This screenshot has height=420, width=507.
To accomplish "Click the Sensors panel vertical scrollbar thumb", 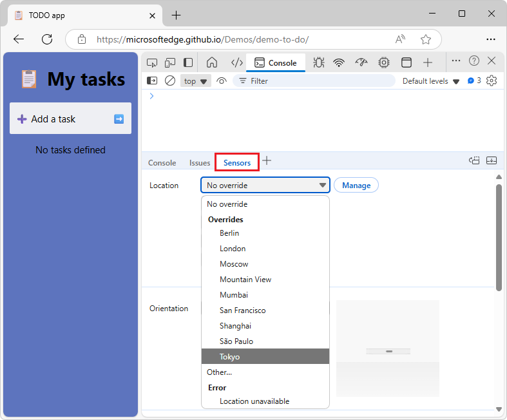I will (x=499, y=237).
